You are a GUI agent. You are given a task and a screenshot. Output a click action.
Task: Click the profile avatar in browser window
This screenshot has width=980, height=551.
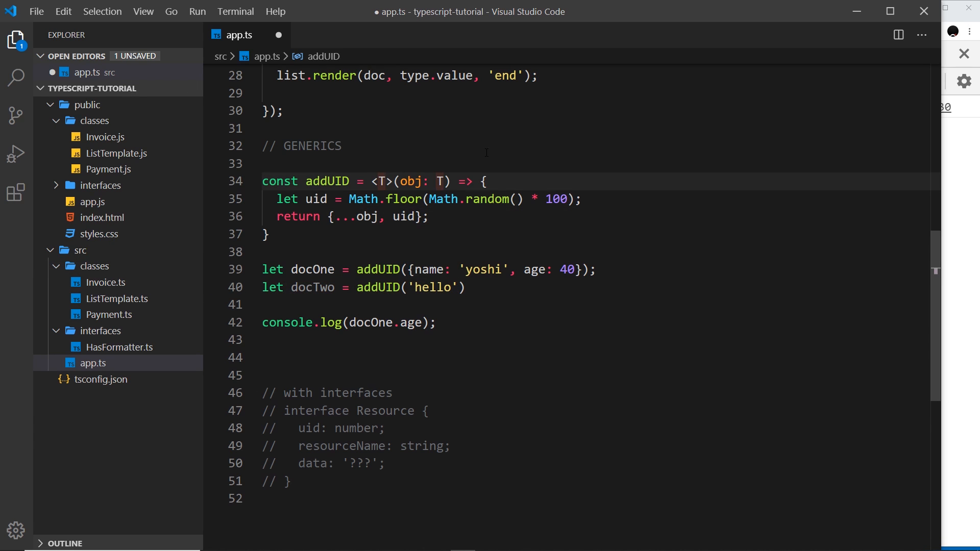(953, 32)
